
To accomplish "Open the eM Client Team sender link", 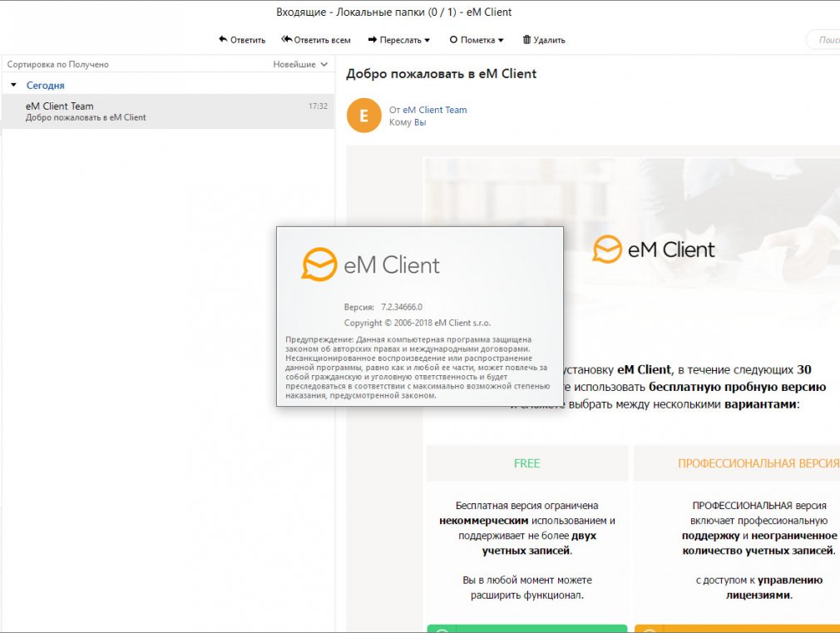I will point(434,110).
